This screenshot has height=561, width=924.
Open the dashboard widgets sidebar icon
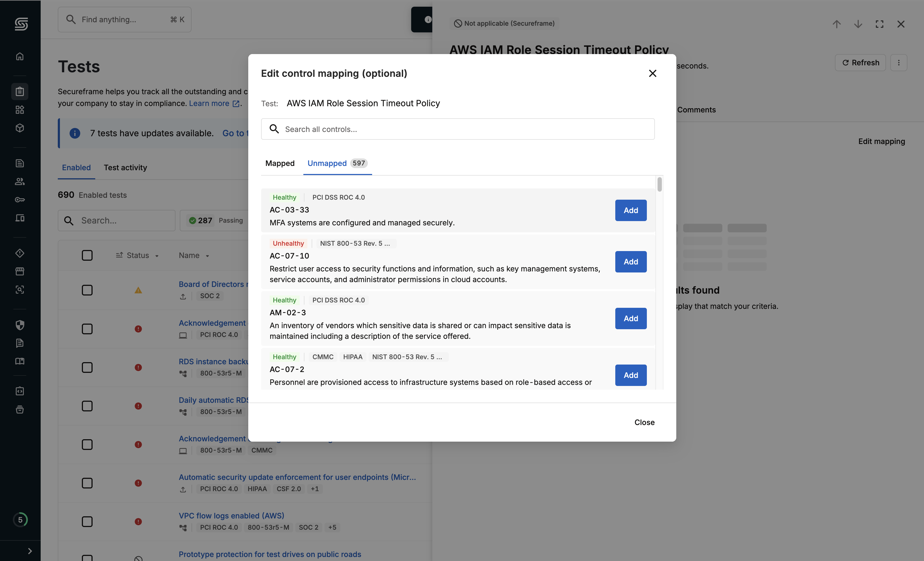pyautogui.click(x=20, y=109)
